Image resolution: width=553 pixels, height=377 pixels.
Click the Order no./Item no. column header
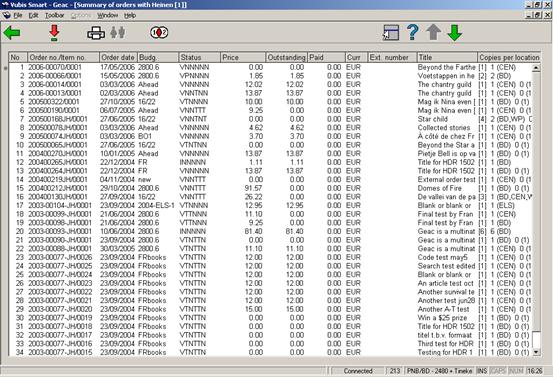click(x=63, y=57)
